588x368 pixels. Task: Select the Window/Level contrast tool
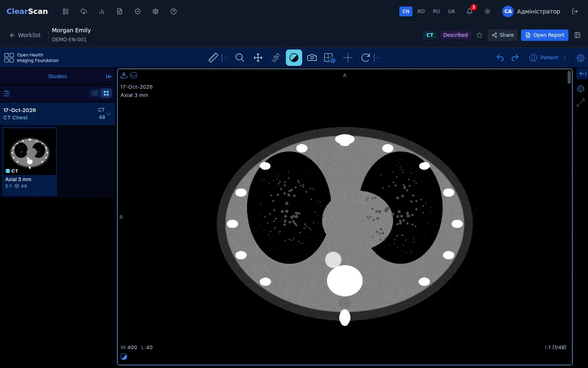(x=294, y=58)
